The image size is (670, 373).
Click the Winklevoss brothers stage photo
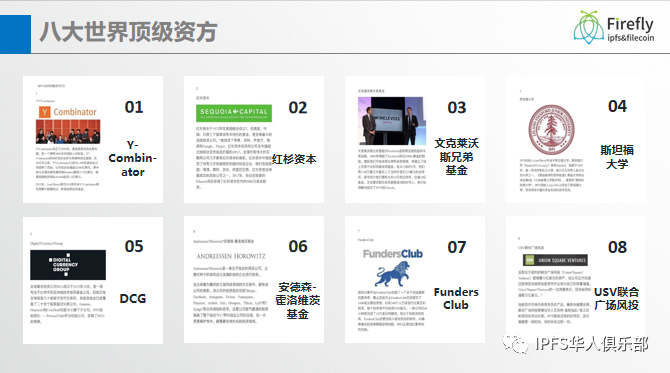(x=392, y=121)
